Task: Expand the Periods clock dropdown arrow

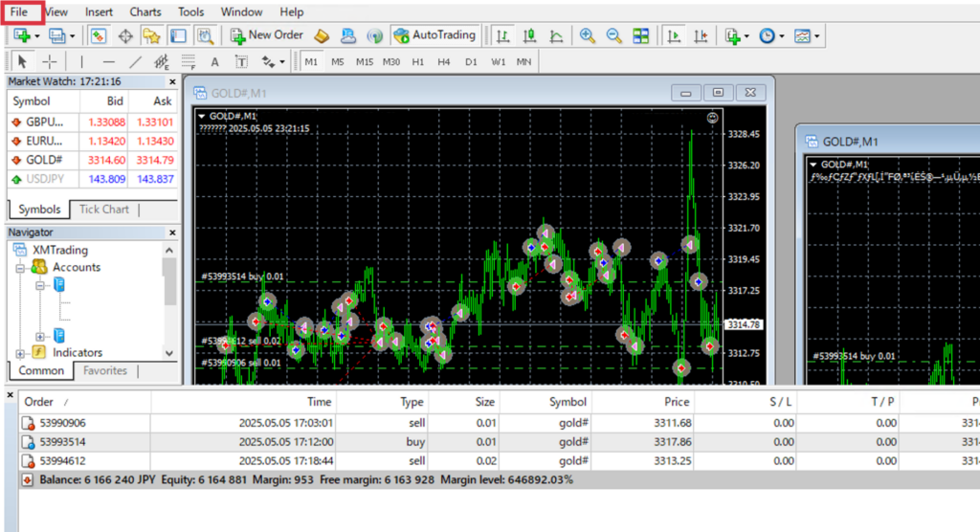Action: coord(782,36)
